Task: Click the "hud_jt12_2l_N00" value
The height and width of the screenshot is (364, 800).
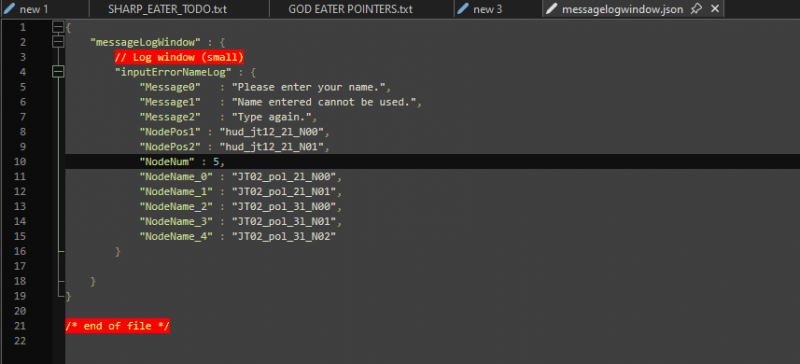Action: click(271, 132)
